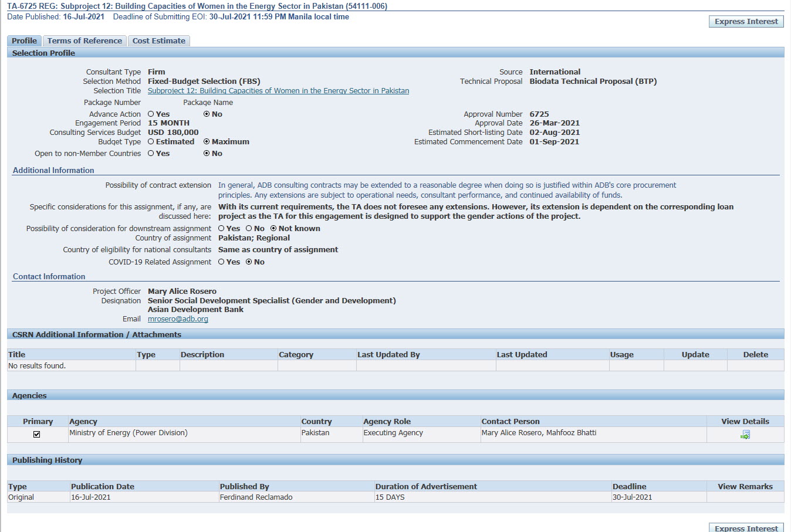791x532 pixels.
Task: Click 15 MONTH engagement period value
Action: pyautogui.click(x=168, y=123)
